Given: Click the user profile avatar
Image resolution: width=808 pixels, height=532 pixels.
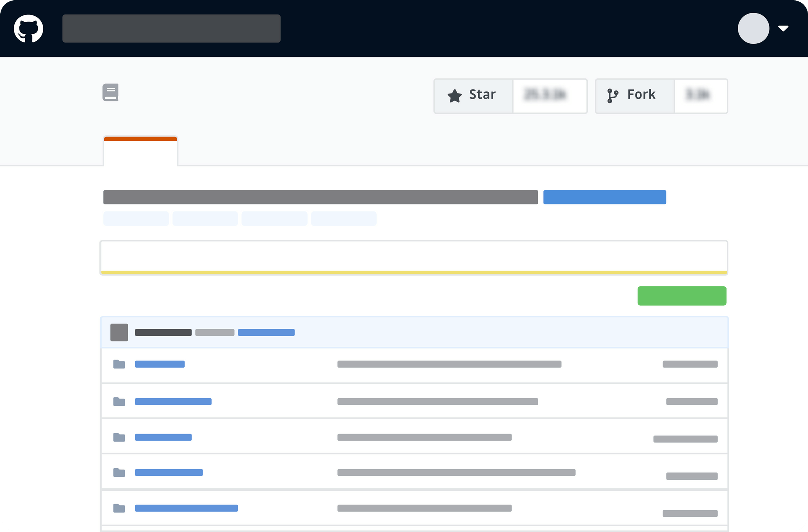Looking at the screenshot, I should click(753, 29).
